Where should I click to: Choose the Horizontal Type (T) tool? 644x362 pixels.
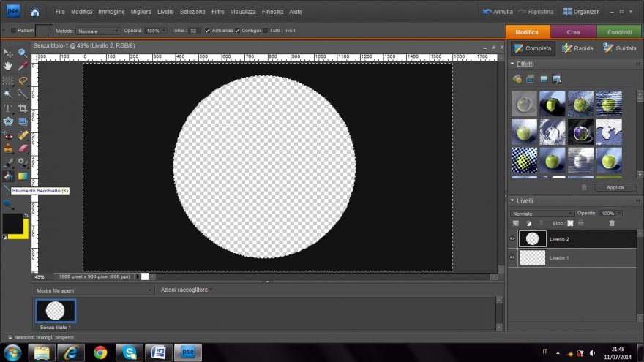point(8,108)
